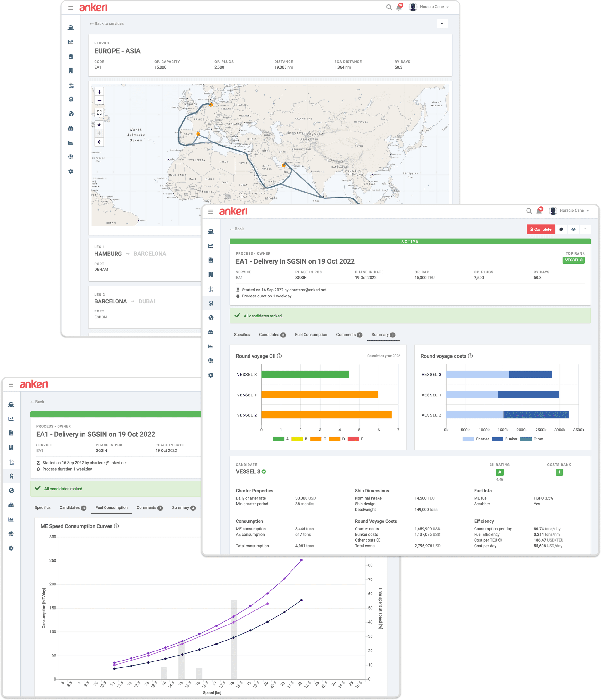
Task: Open the earth globe icon in the Summary window sidebar
Action: point(211,317)
